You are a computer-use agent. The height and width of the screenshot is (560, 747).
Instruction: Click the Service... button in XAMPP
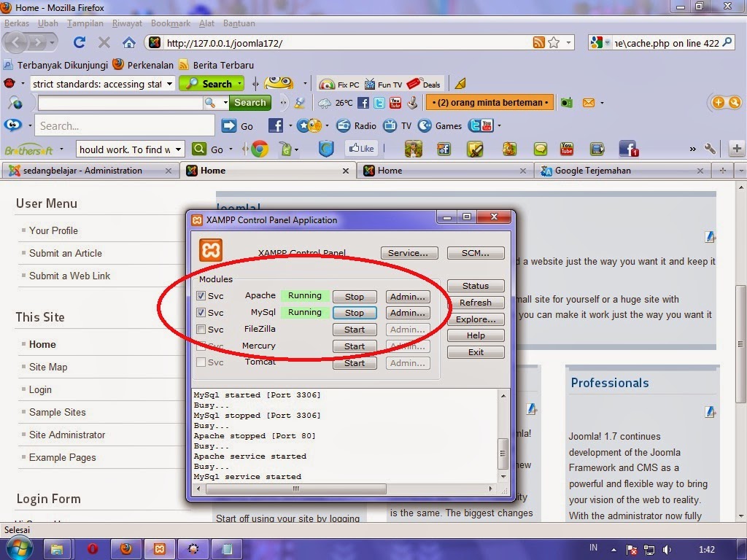click(x=408, y=253)
